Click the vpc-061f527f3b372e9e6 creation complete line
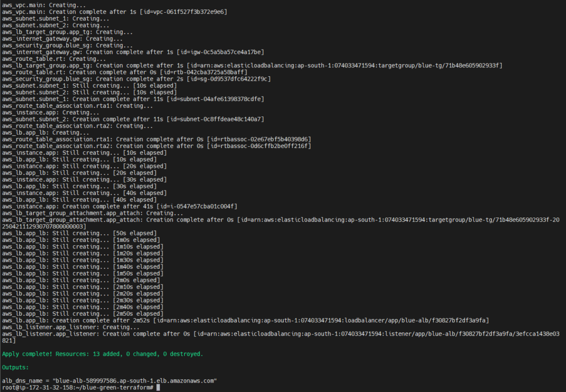The height and width of the screenshot is (392, 566). coord(114,12)
